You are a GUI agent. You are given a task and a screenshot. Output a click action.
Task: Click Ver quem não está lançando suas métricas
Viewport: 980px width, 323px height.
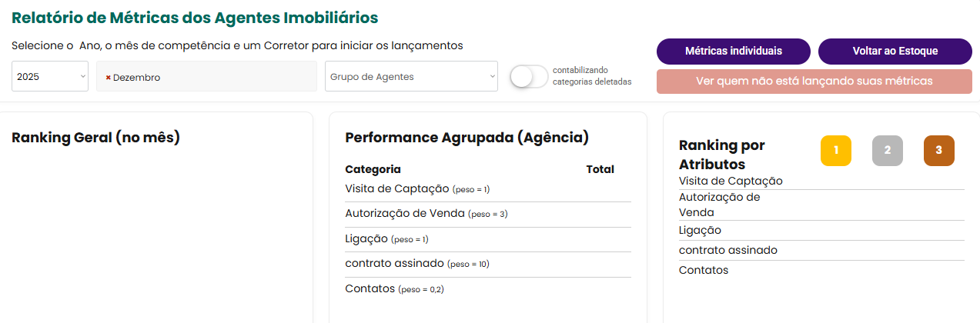pyautogui.click(x=814, y=81)
